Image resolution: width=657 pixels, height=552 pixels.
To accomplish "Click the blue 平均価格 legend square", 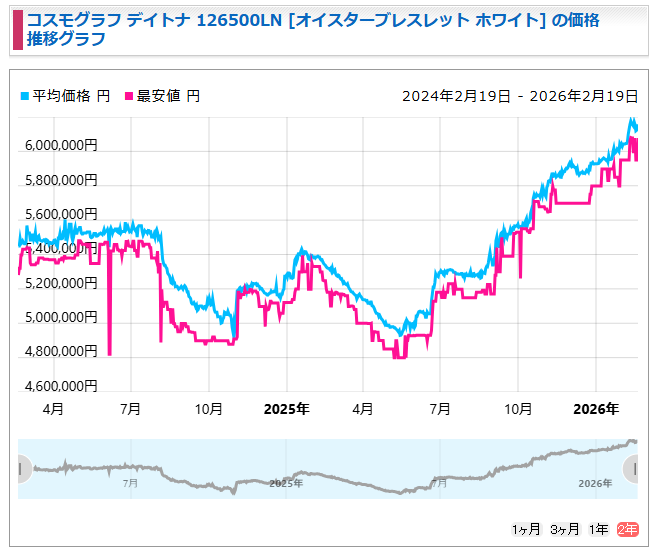I will click(25, 97).
